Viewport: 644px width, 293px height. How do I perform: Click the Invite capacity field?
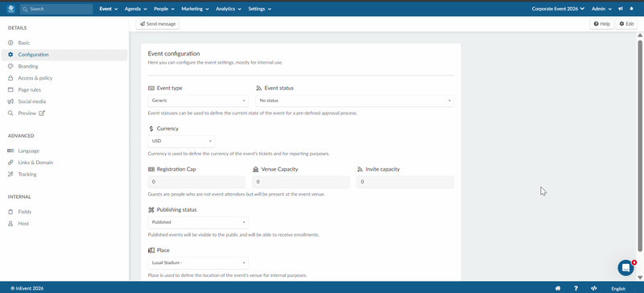coord(406,182)
